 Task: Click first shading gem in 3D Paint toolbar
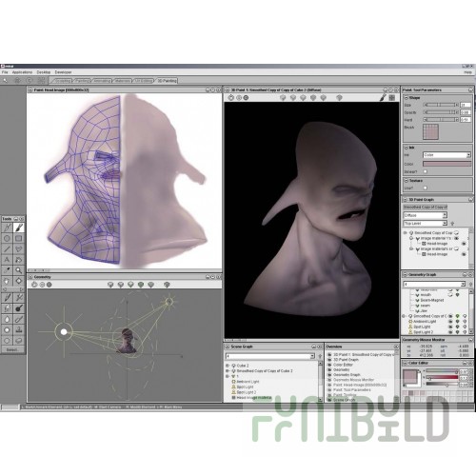pos(283,98)
